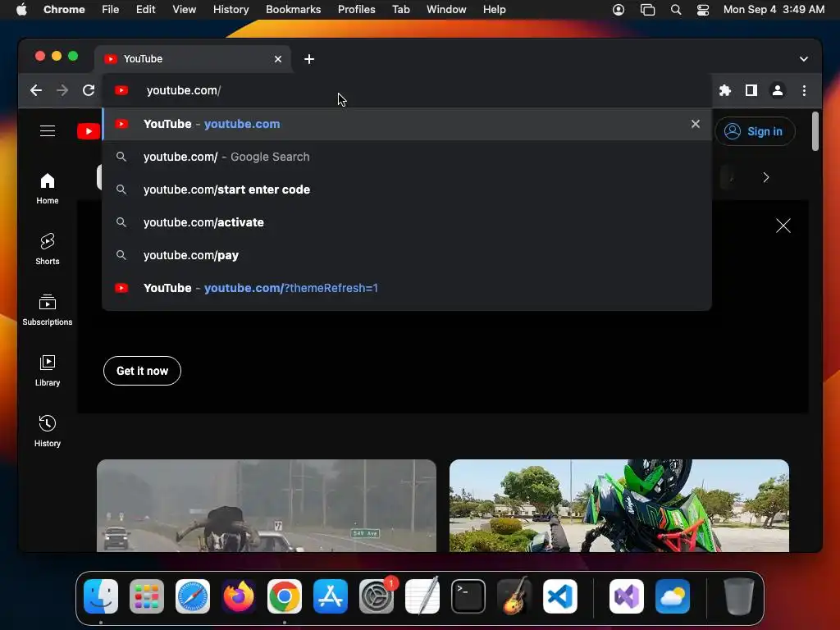Click the date and time in menu bar

coord(774,10)
